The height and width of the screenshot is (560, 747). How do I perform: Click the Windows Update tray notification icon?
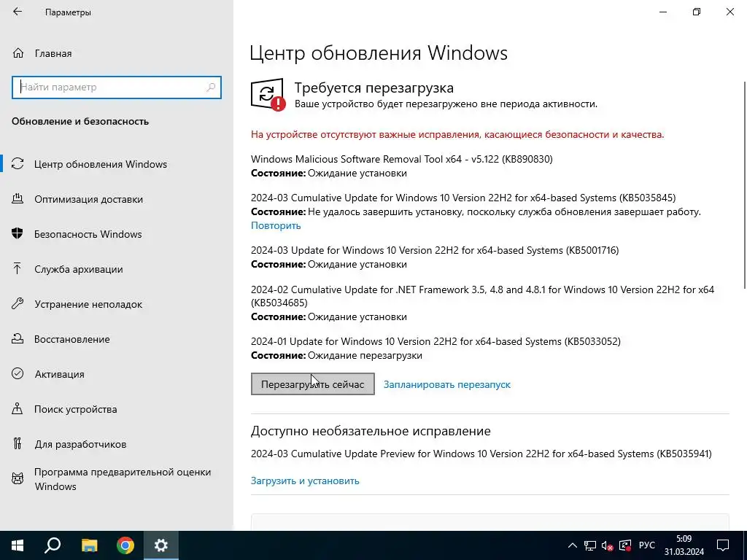point(624,545)
